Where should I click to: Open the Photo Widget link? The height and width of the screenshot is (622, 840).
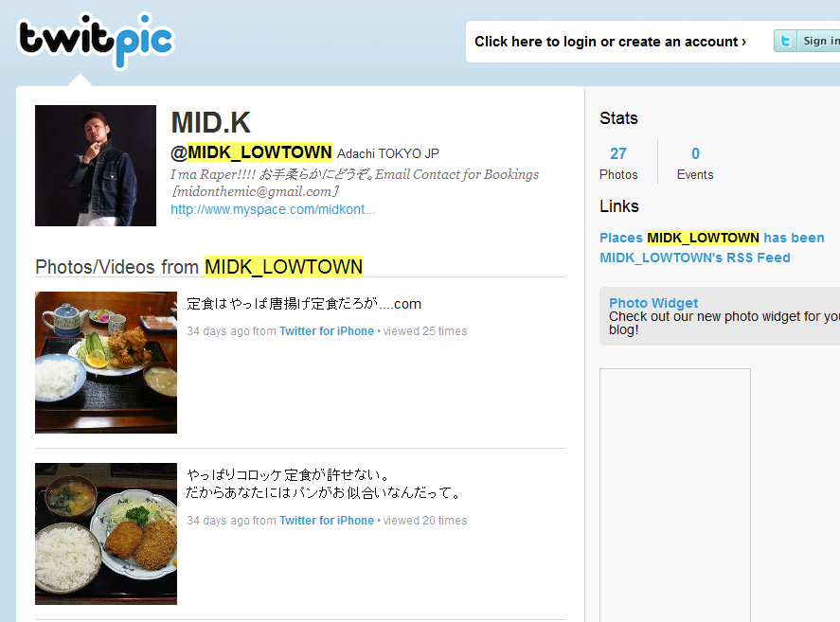(x=653, y=303)
